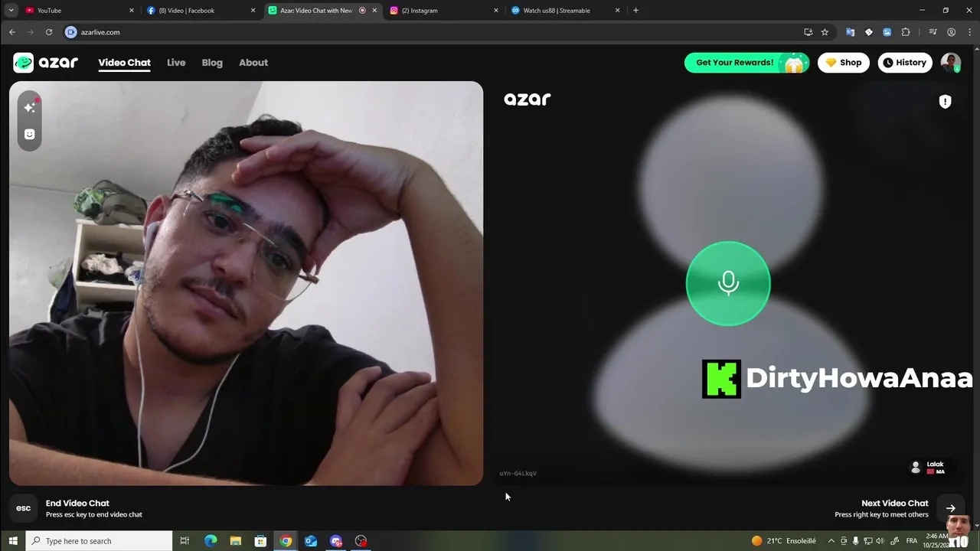The width and height of the screenshot is (980, 551).
Task: Go to the Live nav tab
Action: pyautogui.click(x=176, y=63)
